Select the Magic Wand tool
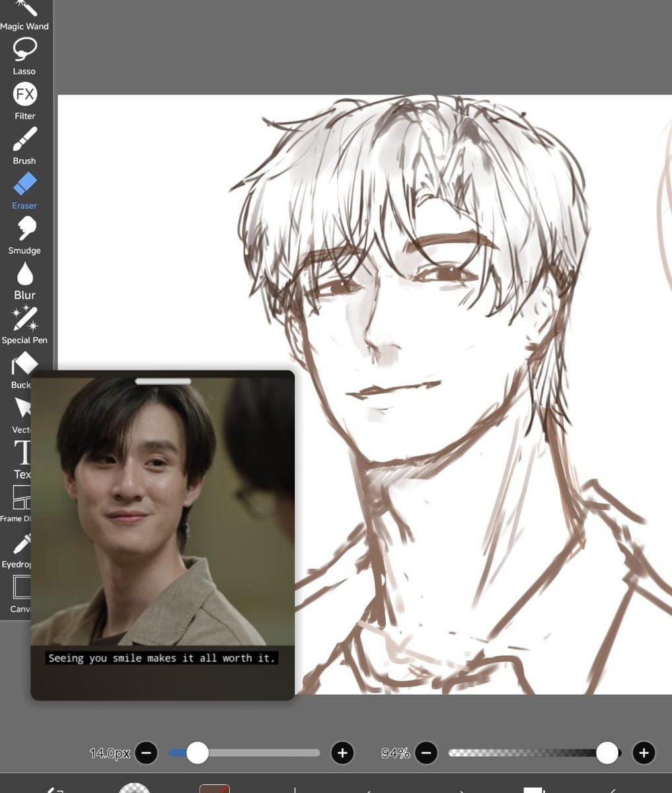Screen dimensions: 672x793 pos(24,15)
